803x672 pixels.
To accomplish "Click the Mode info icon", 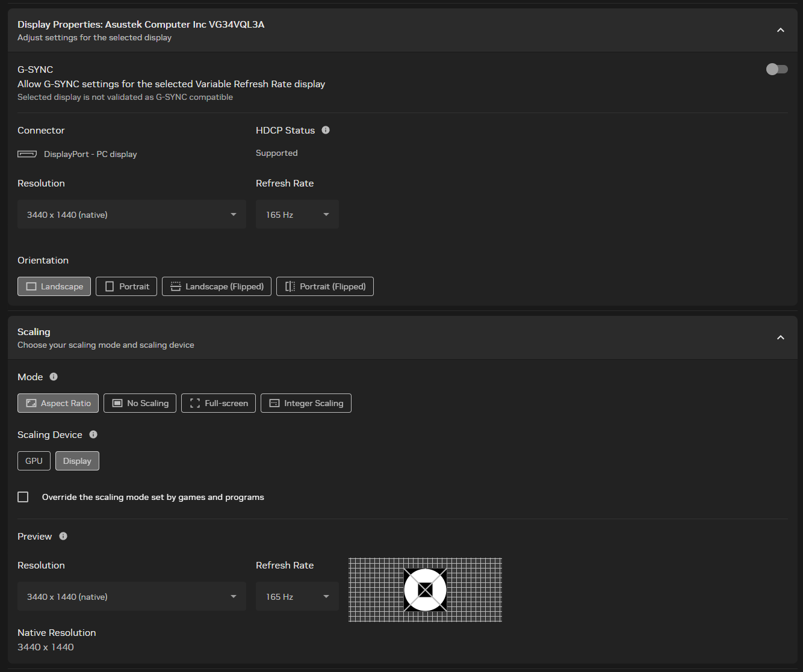I will [x=54, y=377].
